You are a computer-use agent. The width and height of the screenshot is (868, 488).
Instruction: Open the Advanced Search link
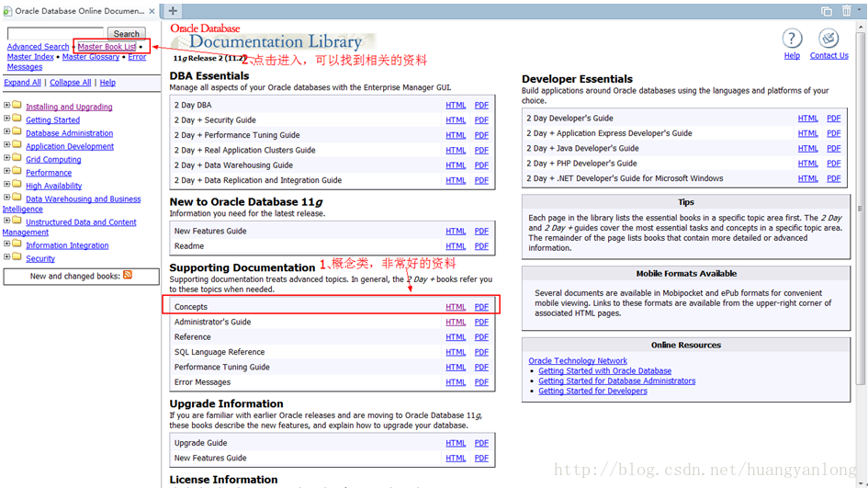(39, 47)
